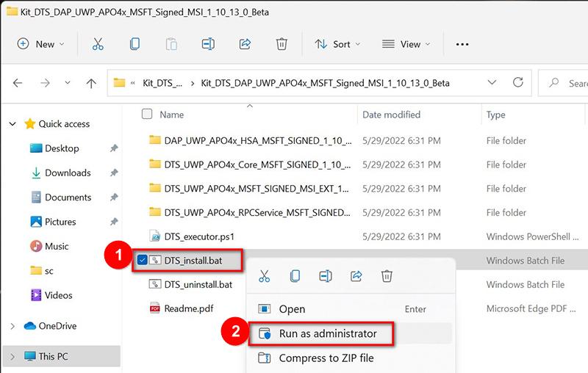Sort by the Date modified column header
Viewport: 588px width, 373px height.
(x=391, y=115)
